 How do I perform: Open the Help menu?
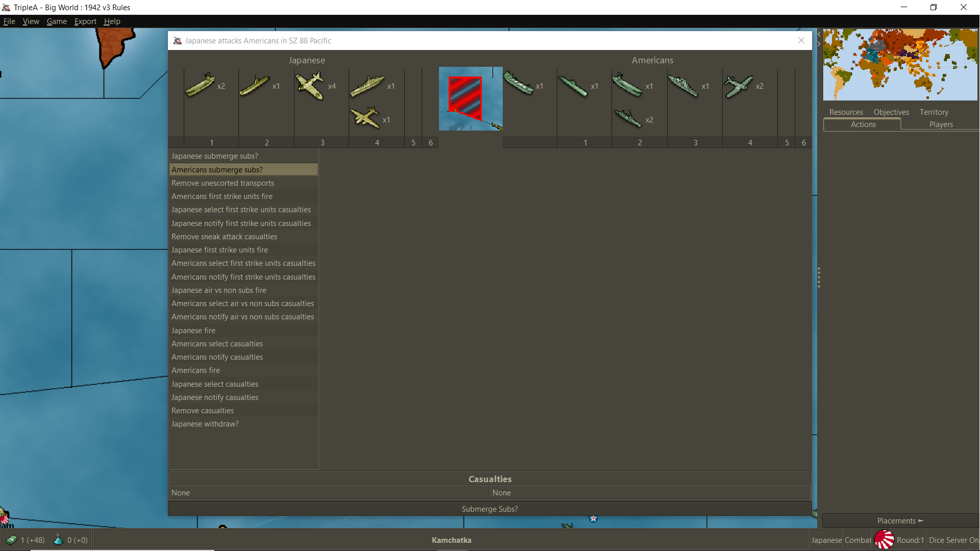[x=112, y=21]
